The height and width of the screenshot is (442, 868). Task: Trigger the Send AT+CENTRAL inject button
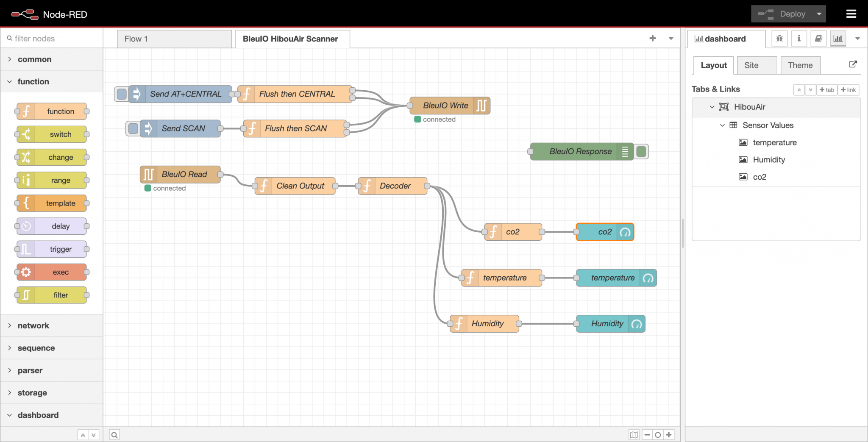tap(122, 94)
